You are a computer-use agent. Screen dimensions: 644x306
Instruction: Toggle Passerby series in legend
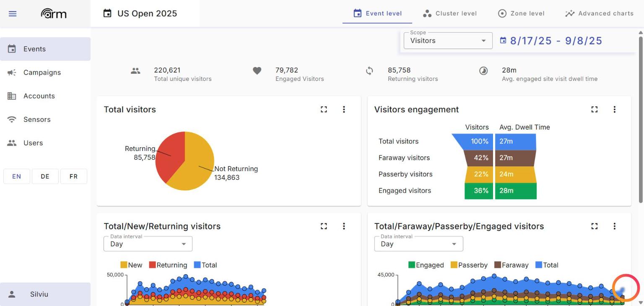click(x=469, y=265)
